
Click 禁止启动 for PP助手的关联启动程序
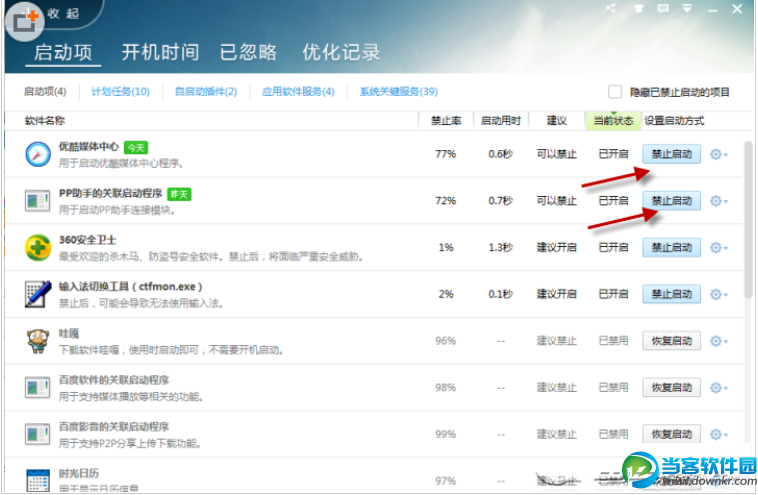pos(671,201)
